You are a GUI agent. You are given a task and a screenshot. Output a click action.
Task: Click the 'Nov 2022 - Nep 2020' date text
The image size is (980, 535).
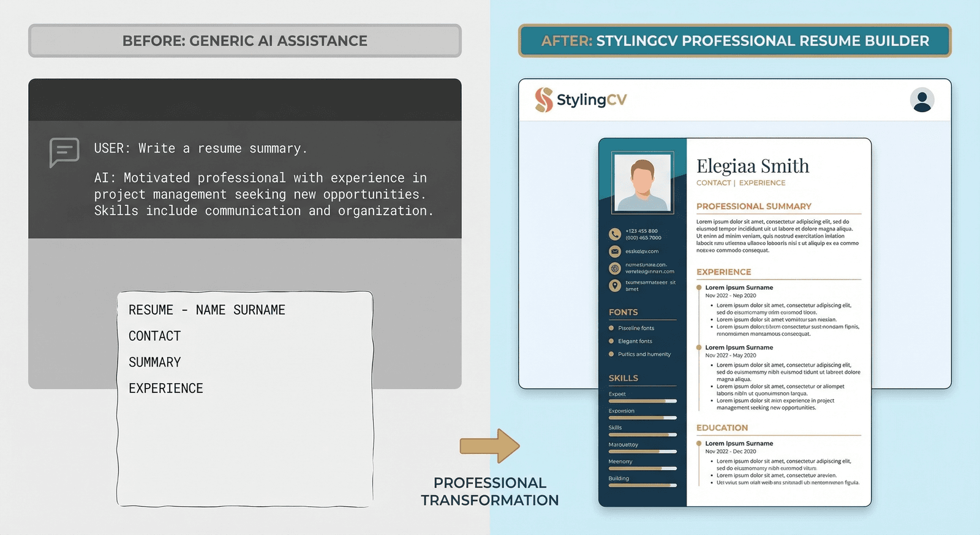(x=731, y=295)
